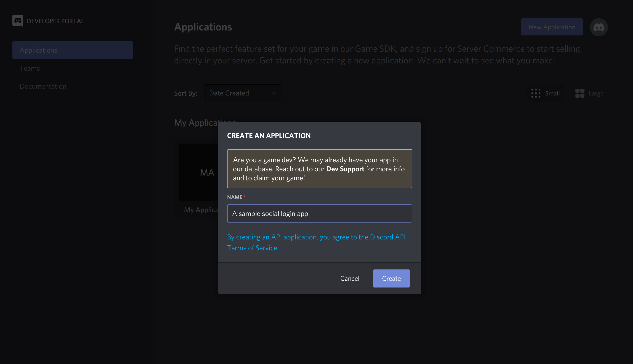
Task: Click the Discord API Terms of Service link
Action: (x=316, y=242)
